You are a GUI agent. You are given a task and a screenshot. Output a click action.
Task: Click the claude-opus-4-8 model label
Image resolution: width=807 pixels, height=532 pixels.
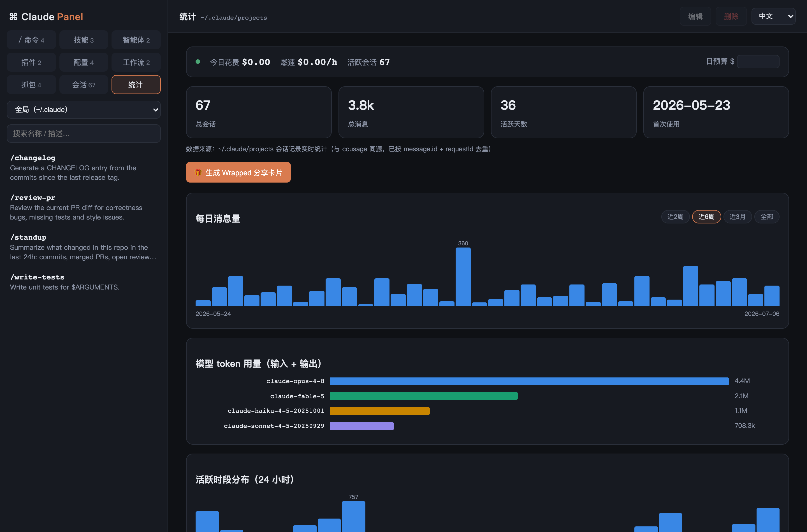[x=295, y=381]
